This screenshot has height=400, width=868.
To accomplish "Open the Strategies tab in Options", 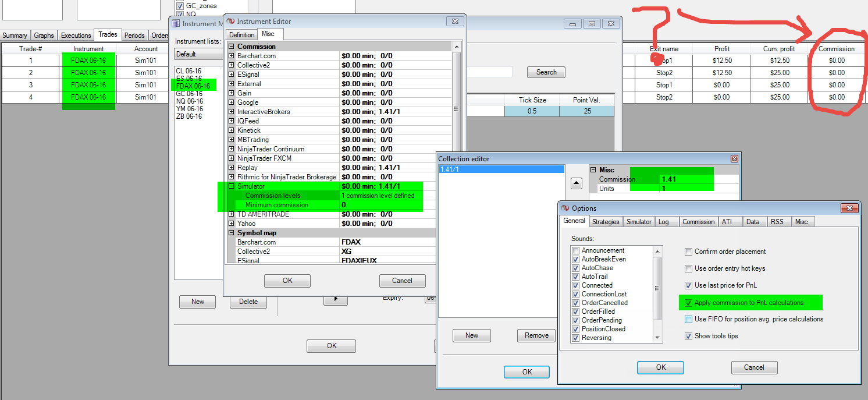I will click(606, 222).
